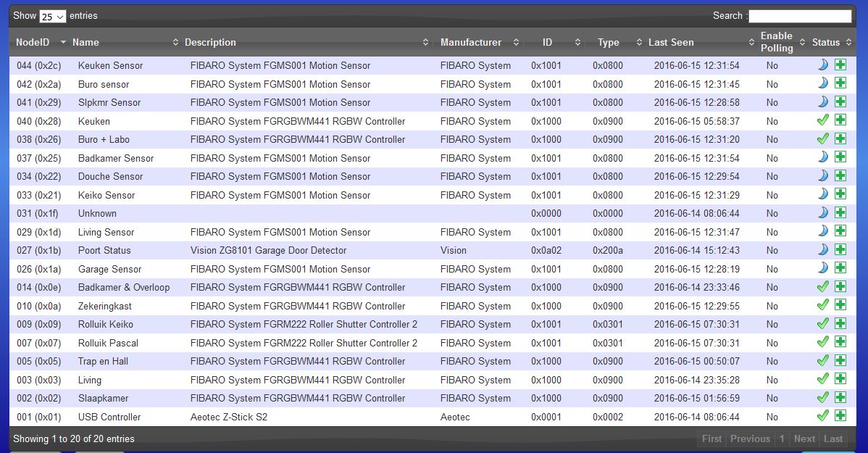Click the green checkmark icon for Keuken row

(x=823, y=120)
